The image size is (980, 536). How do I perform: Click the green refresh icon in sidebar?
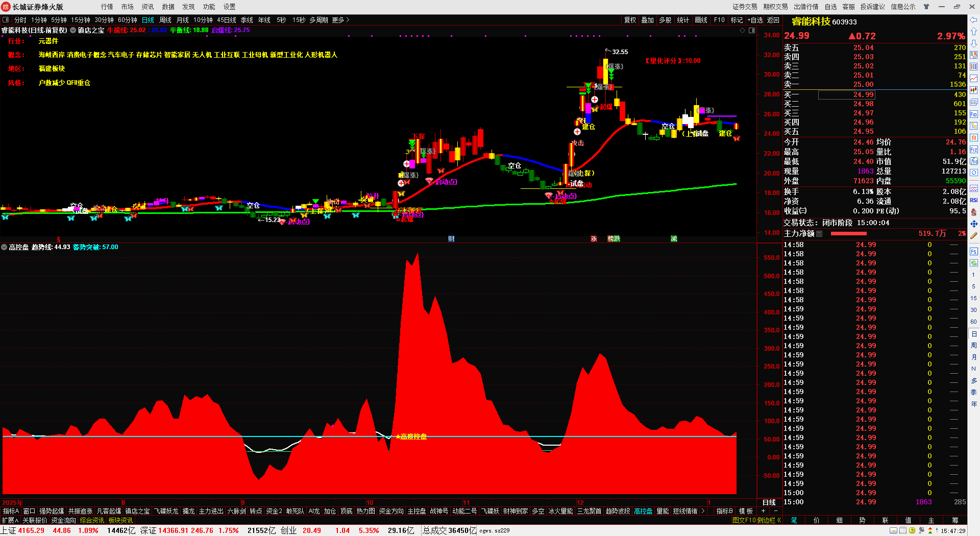coord(974,263)
